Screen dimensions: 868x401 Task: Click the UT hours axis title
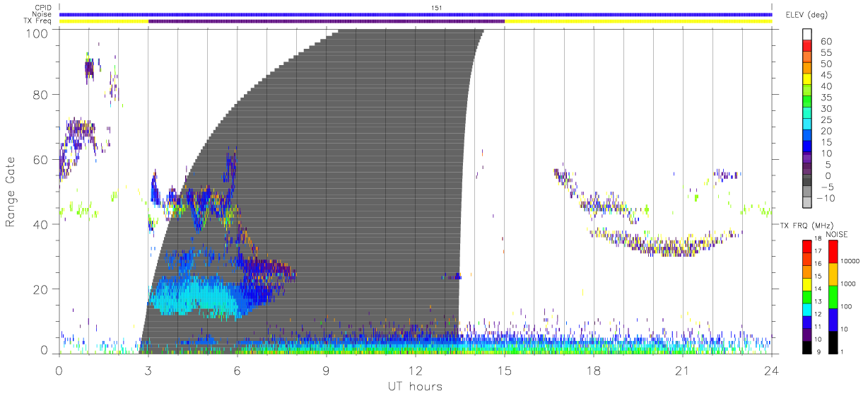[x=414, y=386]
